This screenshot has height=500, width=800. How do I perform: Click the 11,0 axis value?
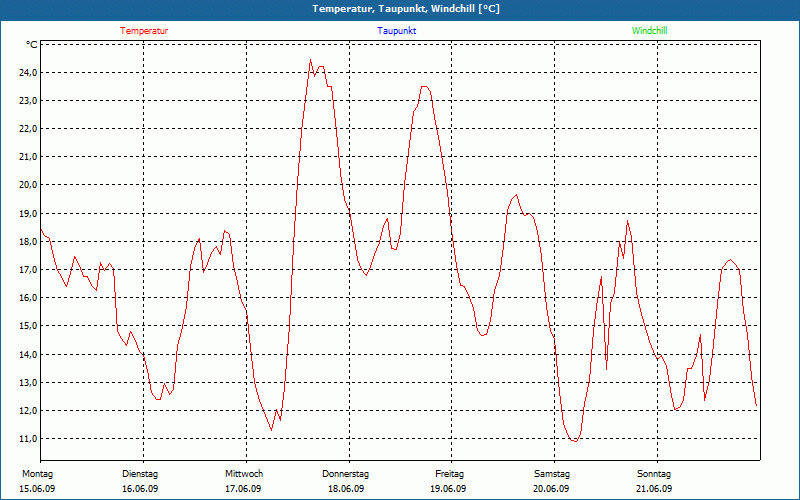[27, 439]
